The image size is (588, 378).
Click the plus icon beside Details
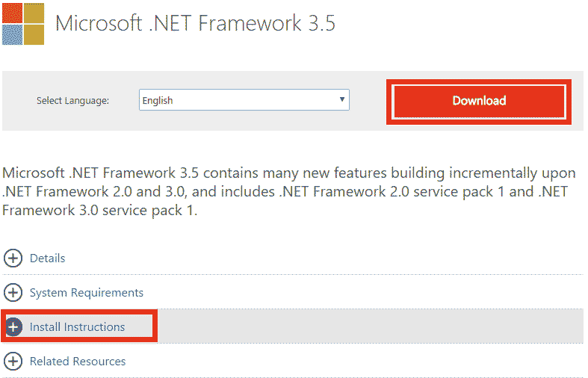(13, 258)
